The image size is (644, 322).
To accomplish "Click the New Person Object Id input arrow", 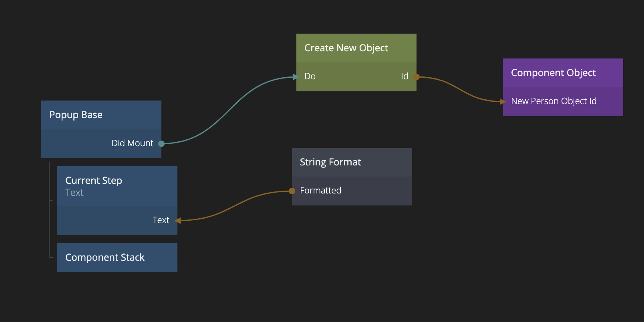I will [x=503, y=102].
